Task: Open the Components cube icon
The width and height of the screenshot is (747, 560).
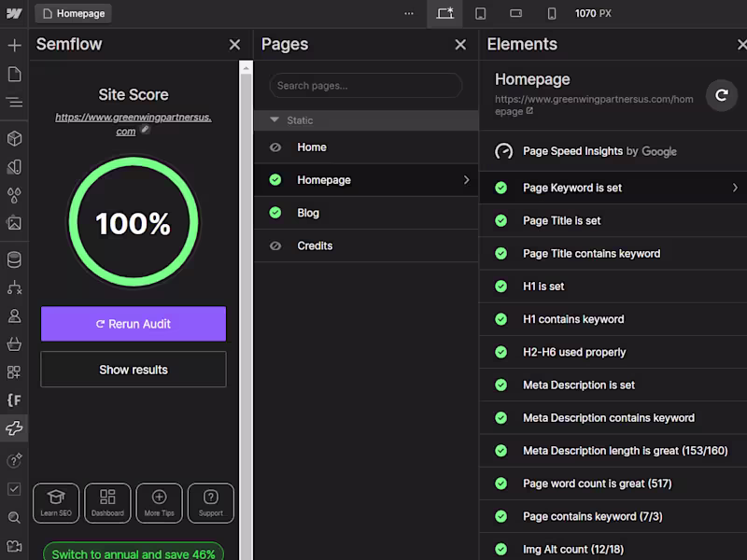Action: [14, 139]
